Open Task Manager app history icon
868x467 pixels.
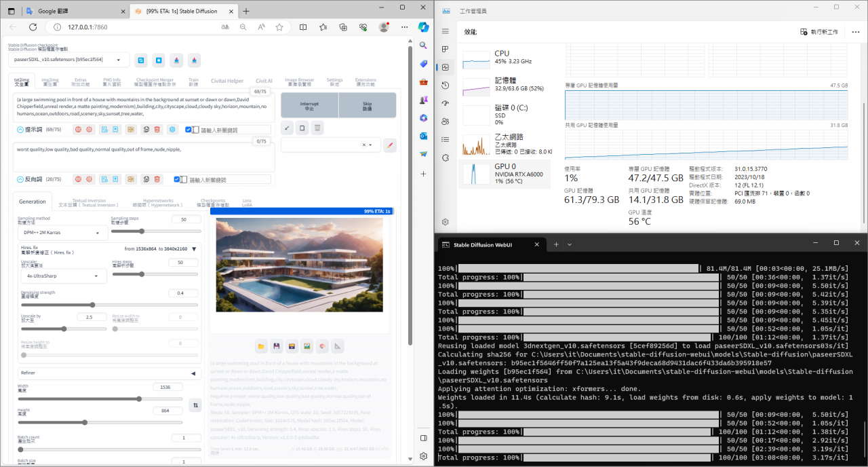click(x=445, y=85)
